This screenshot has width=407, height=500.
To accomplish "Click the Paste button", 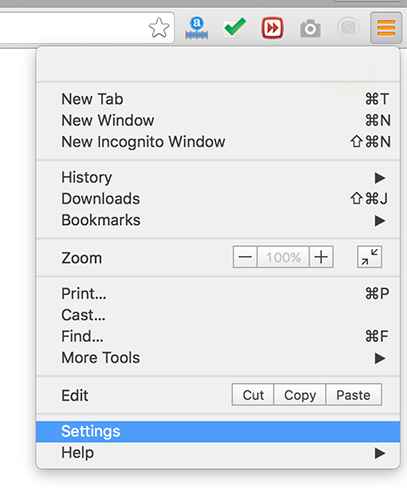I will click(354, 395).
